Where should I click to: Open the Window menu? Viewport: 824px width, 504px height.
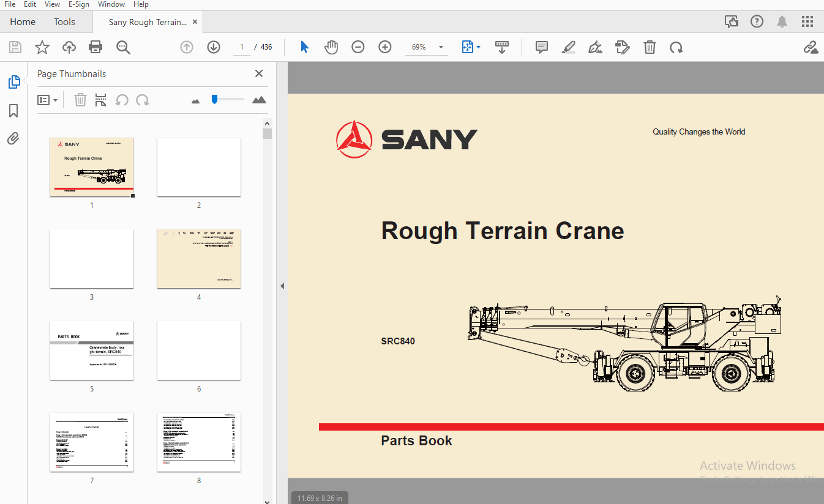(x=111, y=4)
